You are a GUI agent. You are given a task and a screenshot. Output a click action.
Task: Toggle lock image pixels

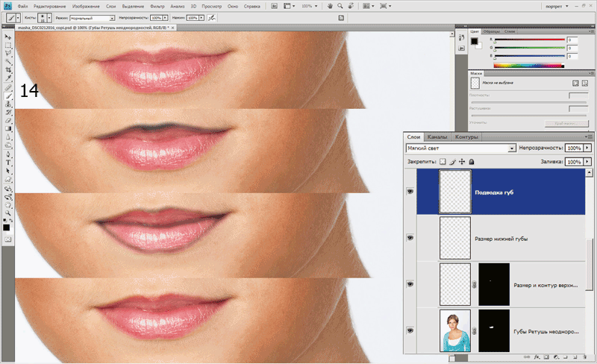coord(452,162)
